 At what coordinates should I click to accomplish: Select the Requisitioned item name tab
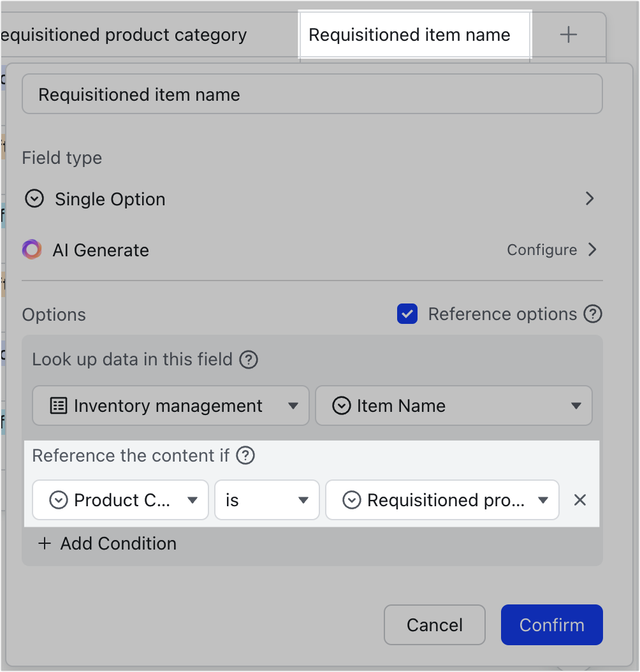(x=414, y=35)
